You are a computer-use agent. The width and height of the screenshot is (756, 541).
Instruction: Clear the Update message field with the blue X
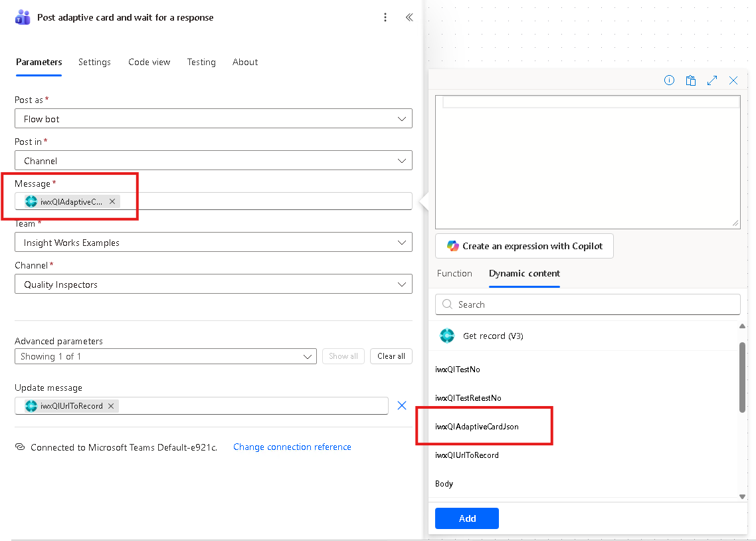401,405
